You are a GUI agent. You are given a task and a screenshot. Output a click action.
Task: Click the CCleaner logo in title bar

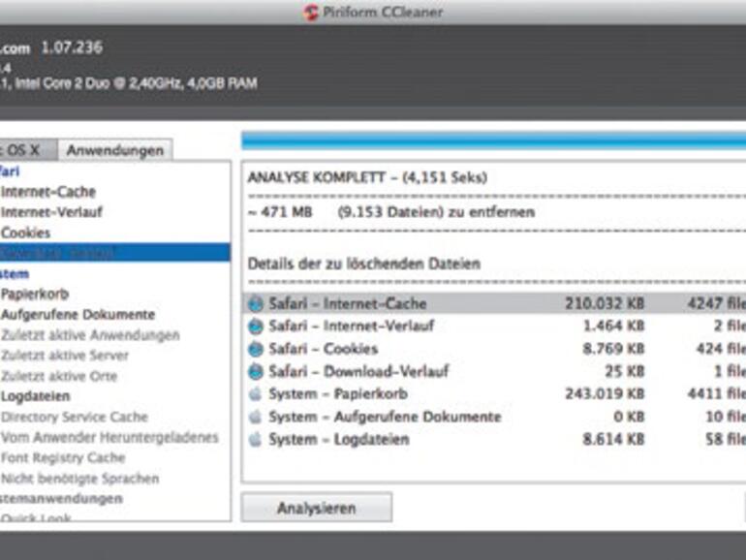pyautogui.click(x=311, y=12)
